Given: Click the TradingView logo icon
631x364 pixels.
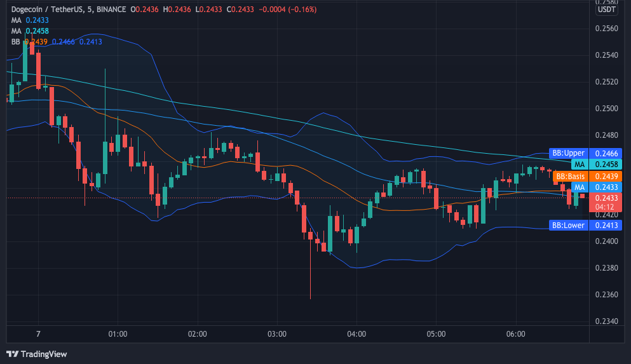Looking at the screenshot, I should click(x=13, y=354).
